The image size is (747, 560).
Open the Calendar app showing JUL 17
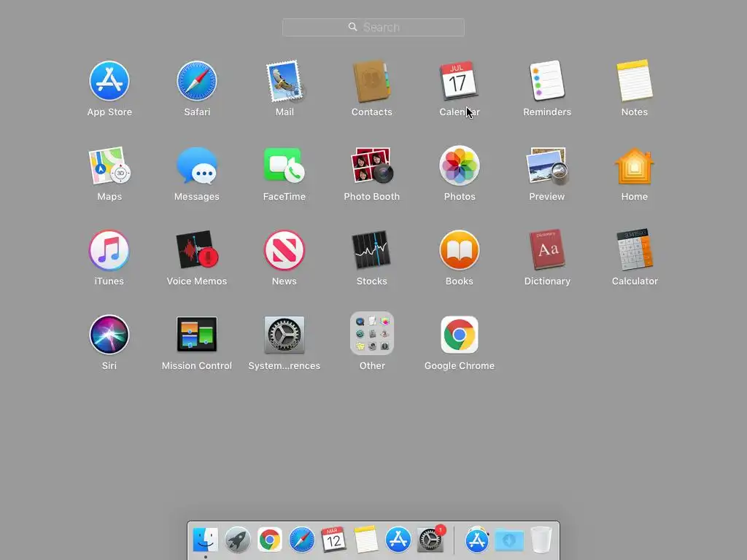[459, 81]
